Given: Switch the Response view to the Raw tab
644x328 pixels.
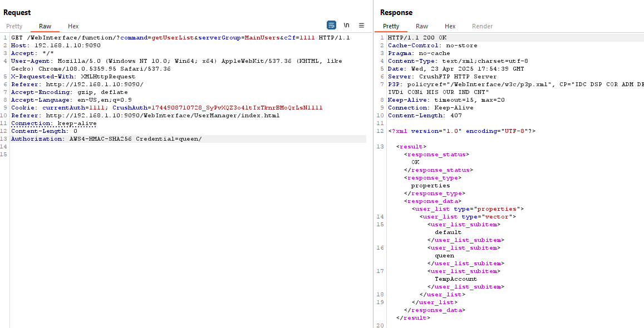Looking at the screenshot, I should pos(422,26).
